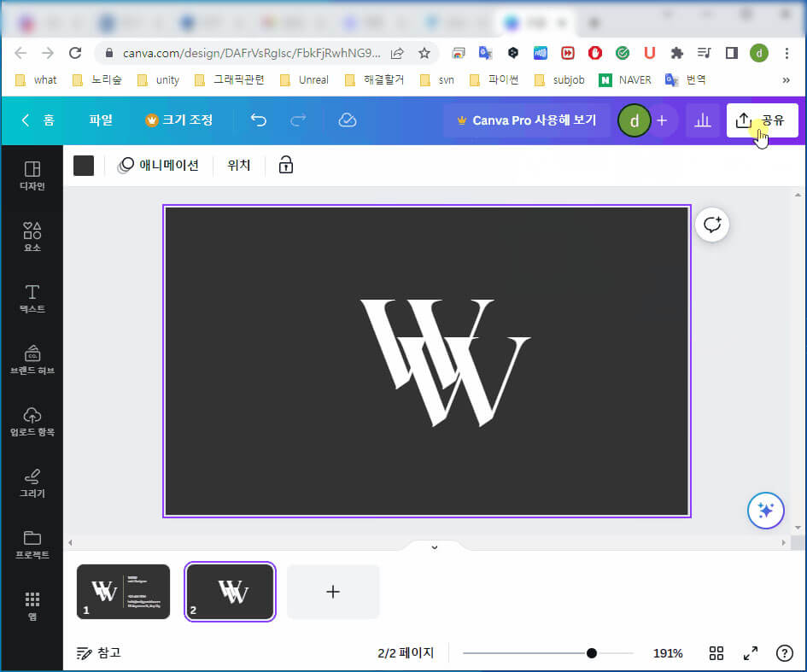Add a new page with plus

coord(333,592)
